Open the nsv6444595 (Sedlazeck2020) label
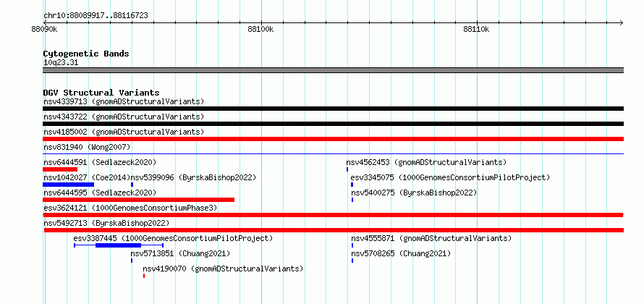The height and width of the screenshot is (304, 644). pyautogui.click(x=100, y=193)
